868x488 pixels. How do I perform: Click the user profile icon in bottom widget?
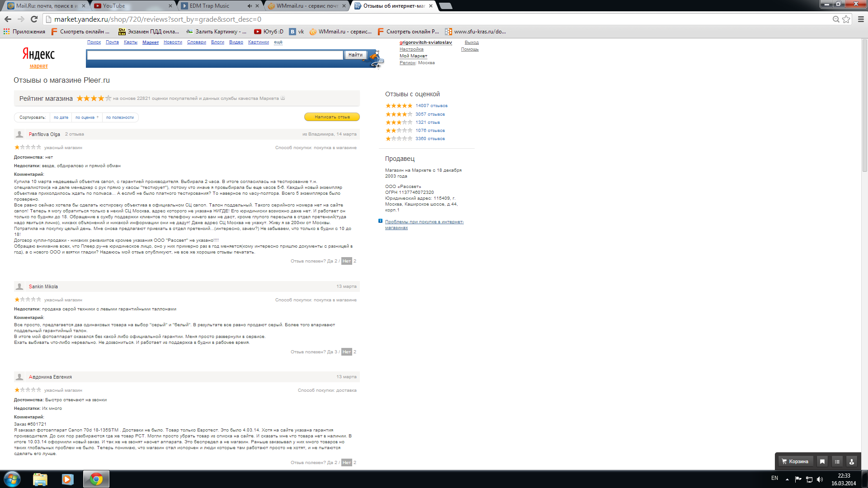click(x=851, y=461)
